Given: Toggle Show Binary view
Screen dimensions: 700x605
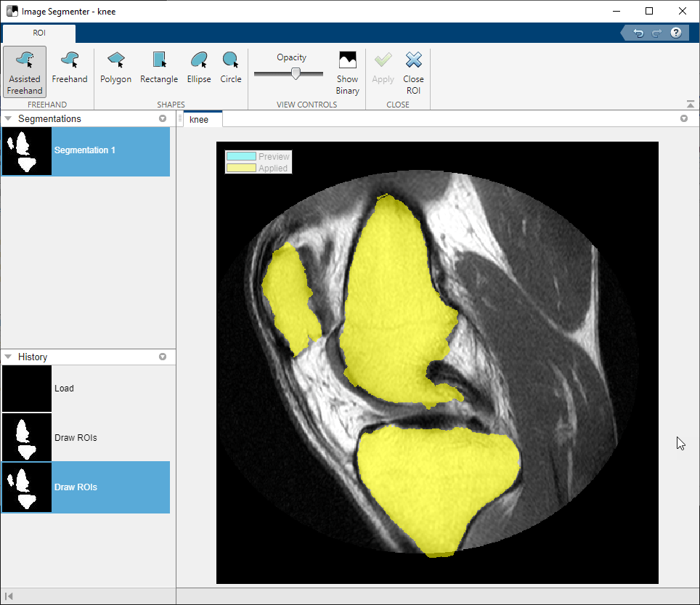Looking at the screenshot, I should [x=348, y=72].
